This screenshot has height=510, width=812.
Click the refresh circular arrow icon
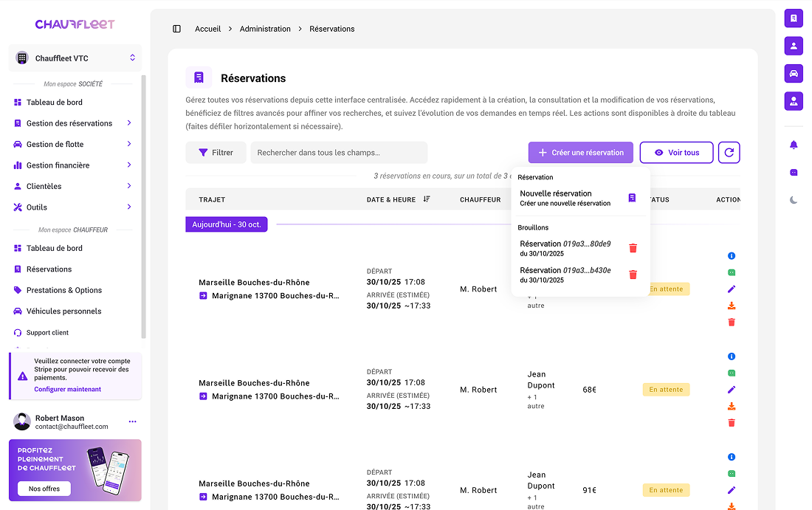tap(729, 151)
